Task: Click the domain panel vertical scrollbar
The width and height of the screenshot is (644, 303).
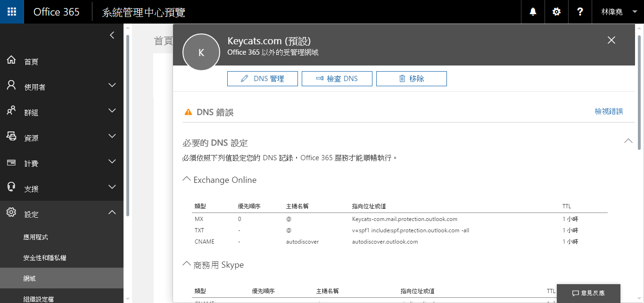Action: tap(639, 92)
